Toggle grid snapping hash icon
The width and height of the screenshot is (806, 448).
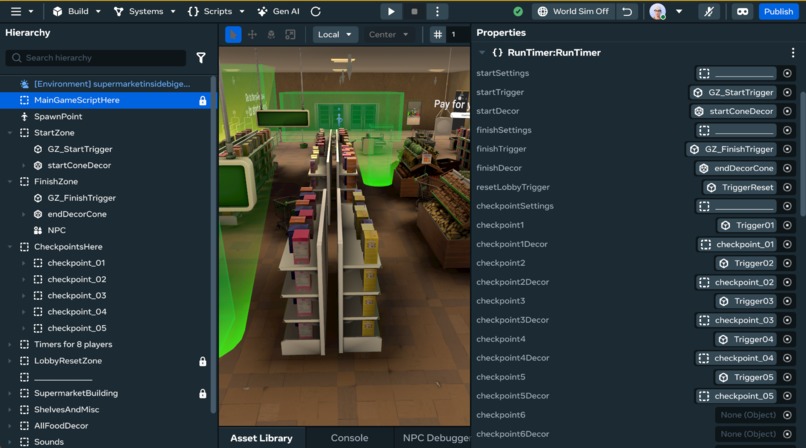click(437, 34)
